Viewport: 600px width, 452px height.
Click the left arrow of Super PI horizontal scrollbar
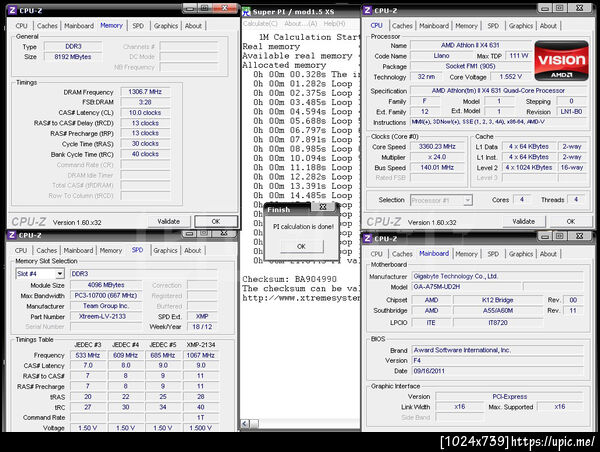[x=245, y=423]
